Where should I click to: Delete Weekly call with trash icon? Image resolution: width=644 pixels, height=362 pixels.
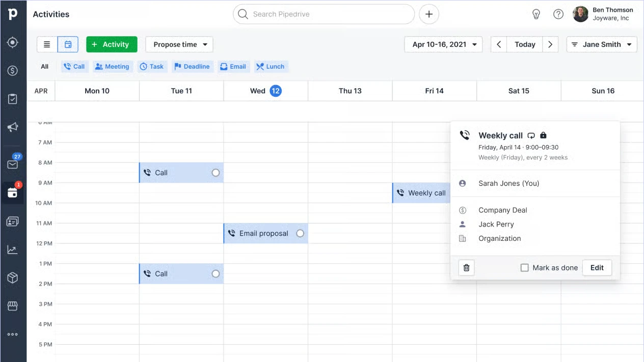(x=466, y=268)
